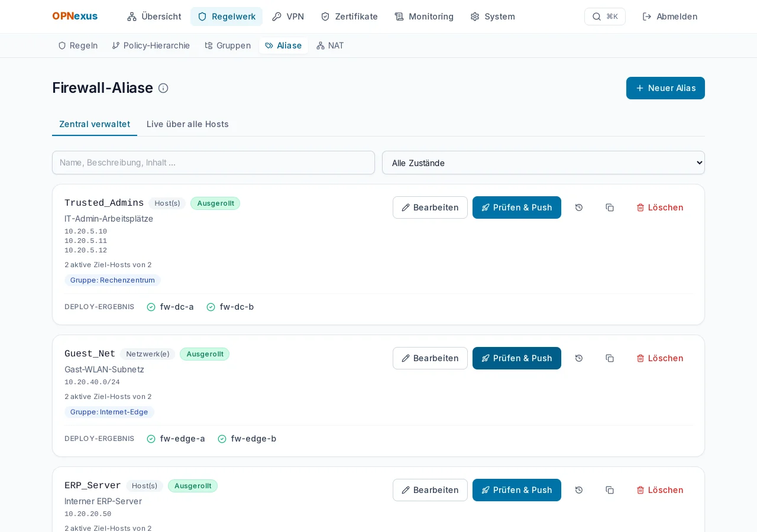Open the Zertifikate menu
Screen dimensions: 757x532
[349, 17]
